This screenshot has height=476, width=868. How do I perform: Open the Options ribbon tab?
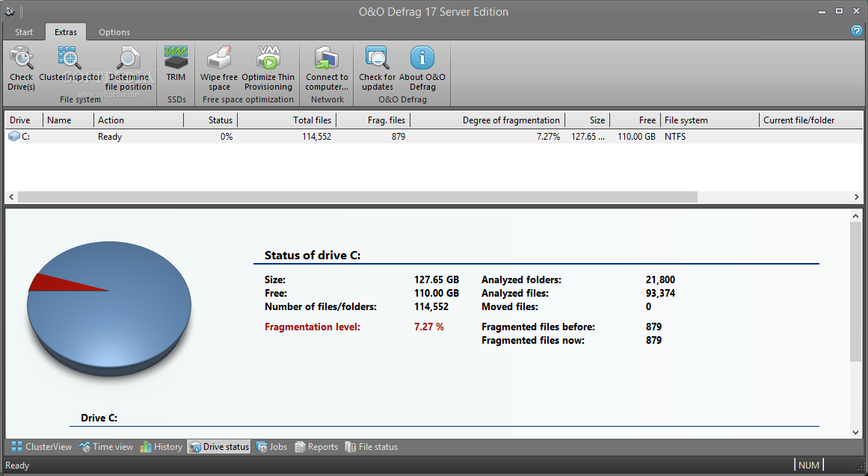pyautogui.click(x=114, y=32)
